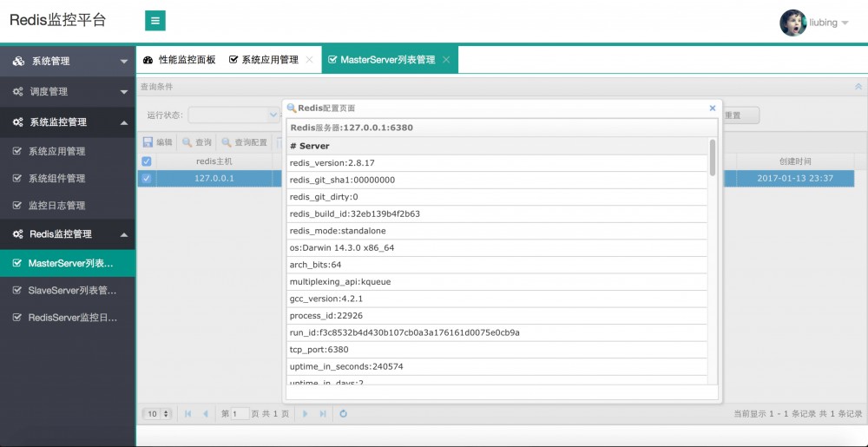This screenshot has width=868, height=447.
Task: Click the 编辑 toolbar button
Action: point(158,142)
